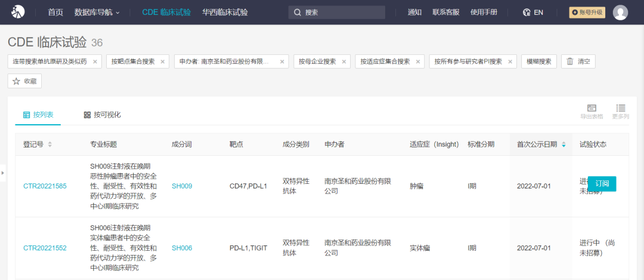Viewport: 644px width, 280px height.
Task: Click the PD-L1,TIGIT target cell
Action: [248, 248]
